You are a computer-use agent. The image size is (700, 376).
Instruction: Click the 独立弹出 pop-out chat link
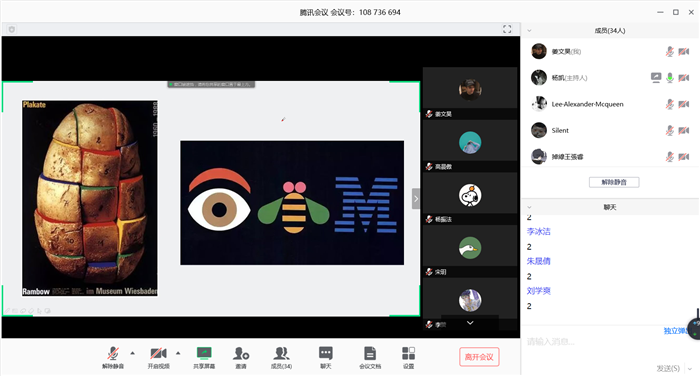(x=676, y=331)
